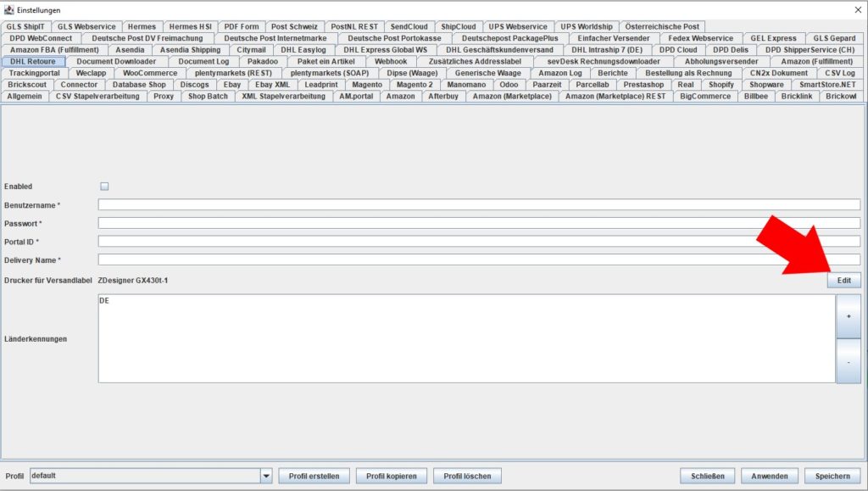Click the Einstellungen window title icon
Screen dimensions: 868x491
(8, 10)
